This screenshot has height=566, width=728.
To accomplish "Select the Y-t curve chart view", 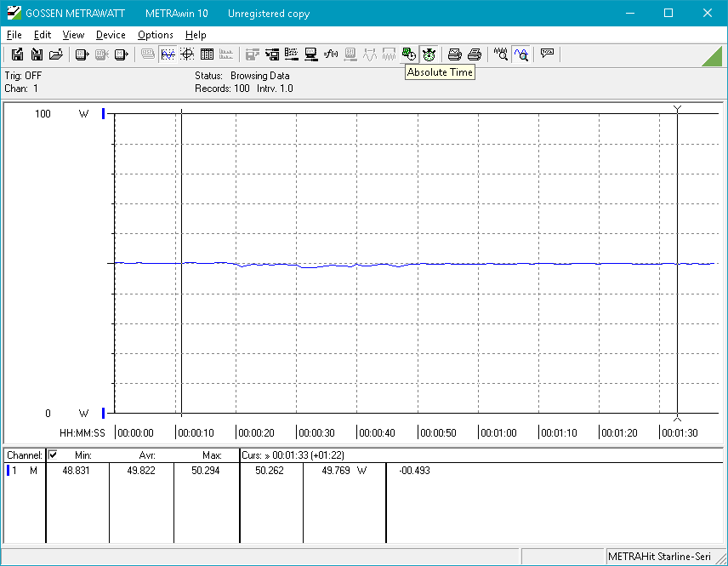I will pos(168,54).
